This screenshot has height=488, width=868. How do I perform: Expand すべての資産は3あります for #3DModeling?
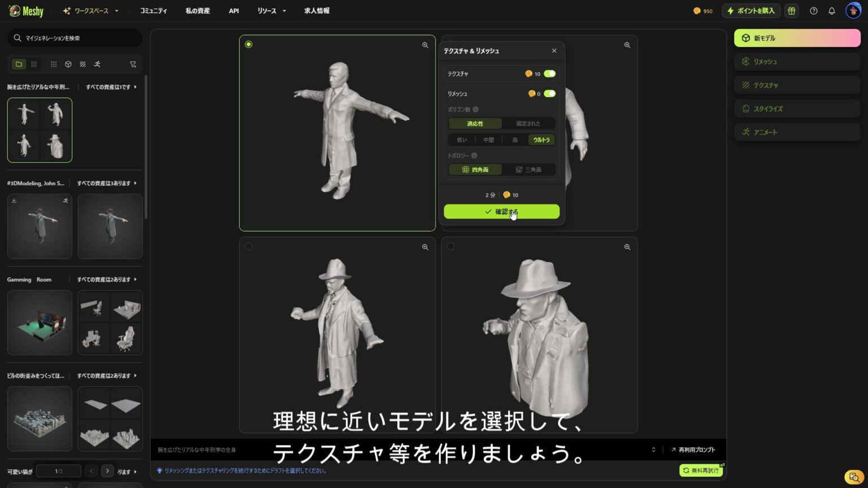coord(105,183)
